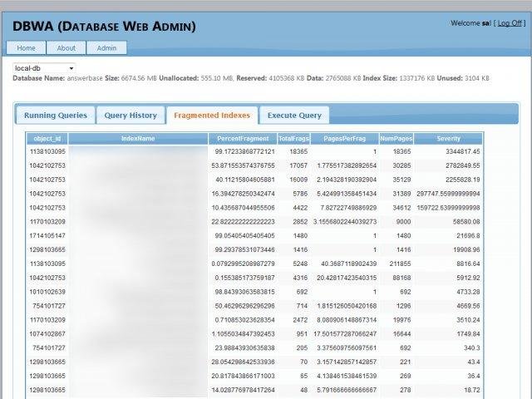Viewport: 532px width, 399px height.
Task: Sort by the PercentFragment column header
Action: coord(243,138)
